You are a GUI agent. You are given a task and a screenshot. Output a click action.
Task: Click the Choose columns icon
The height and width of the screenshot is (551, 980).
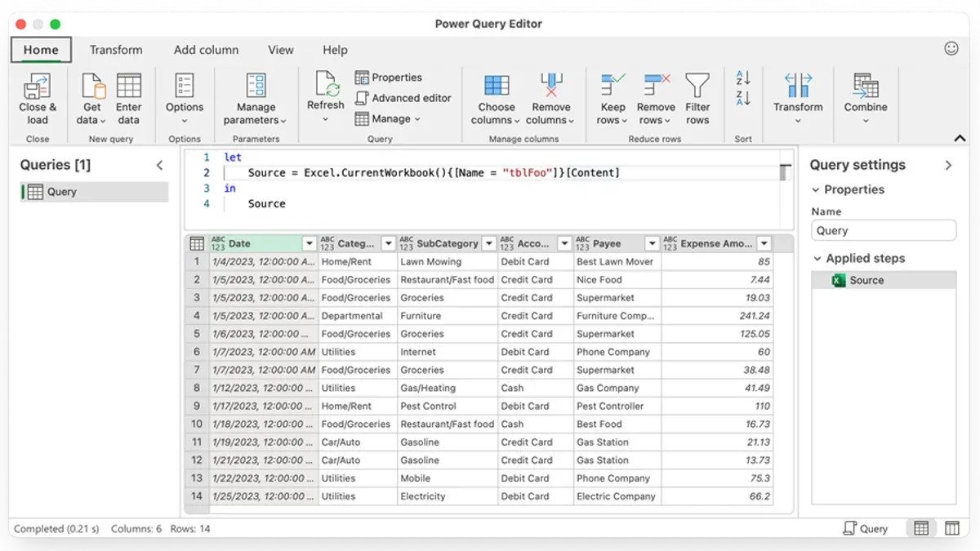(497, 85)
